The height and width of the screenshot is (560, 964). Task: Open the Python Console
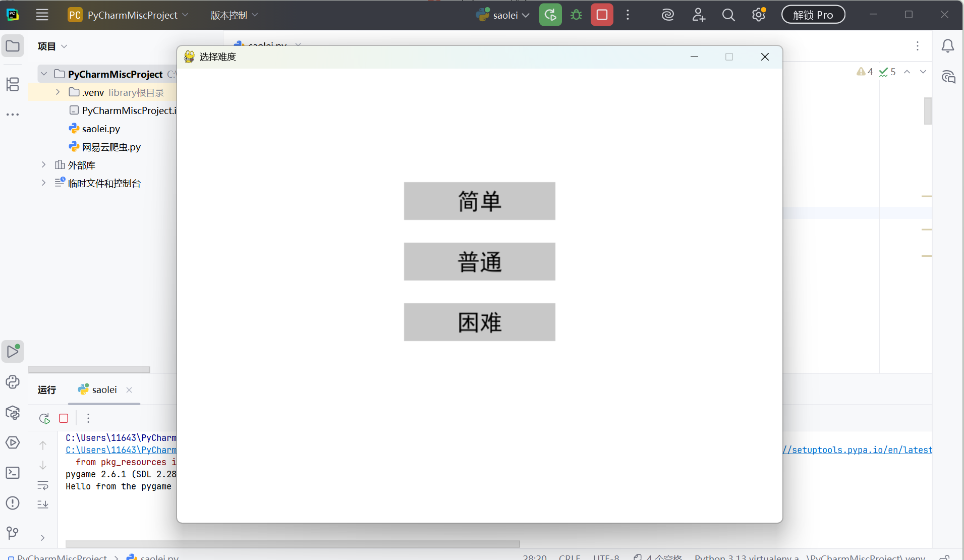[x=13, y=382]
